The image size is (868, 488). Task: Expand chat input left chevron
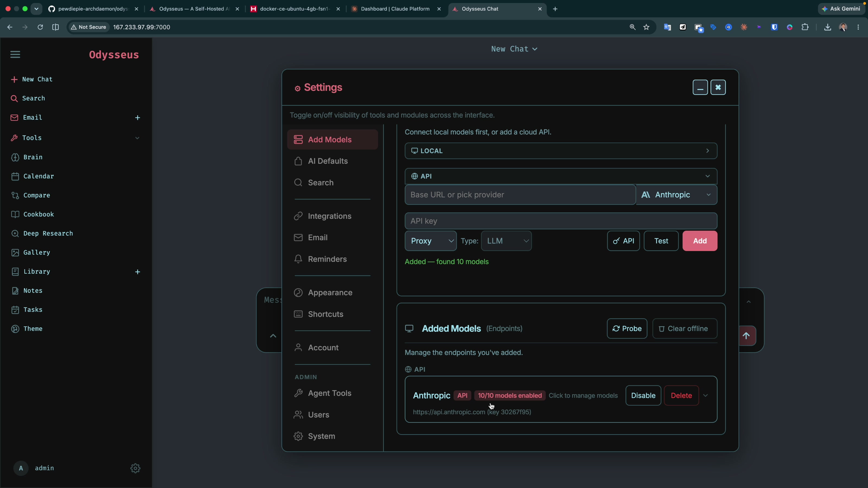pyautogui.click(x=273, y=336)
